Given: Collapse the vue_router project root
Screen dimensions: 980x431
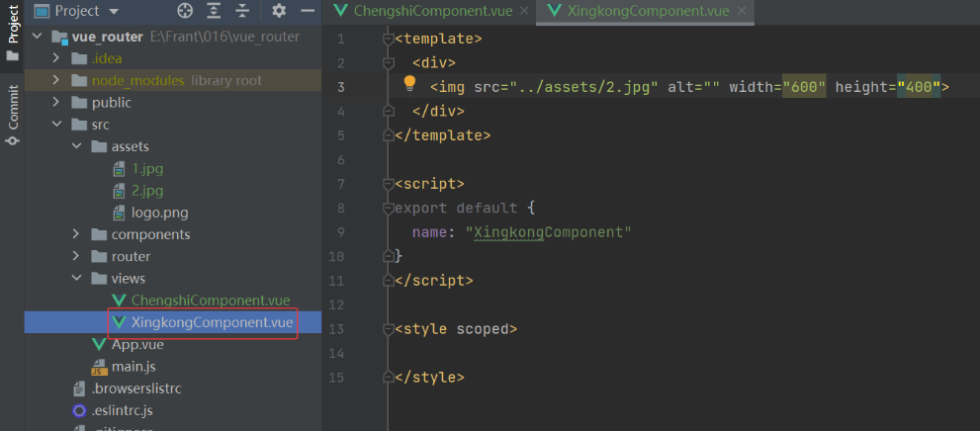Looking at the screenshot, I should [x=37, y=37].
